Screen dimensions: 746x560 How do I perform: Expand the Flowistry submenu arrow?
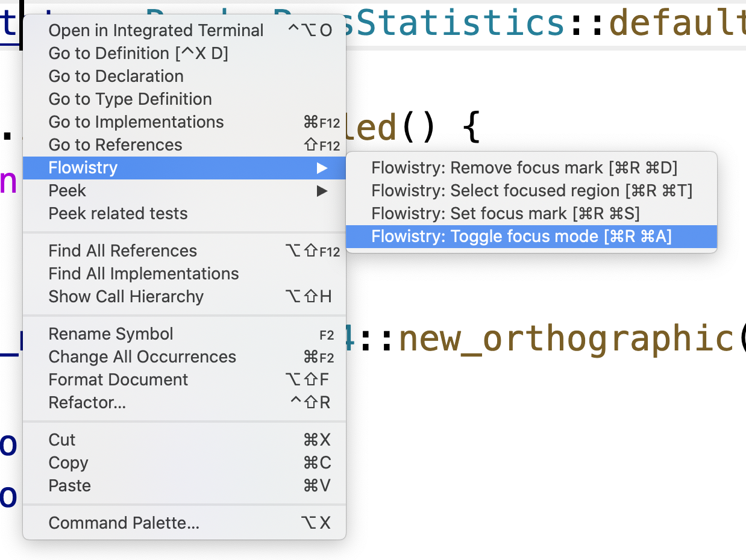pyautogui.click(x=322, y=168)
